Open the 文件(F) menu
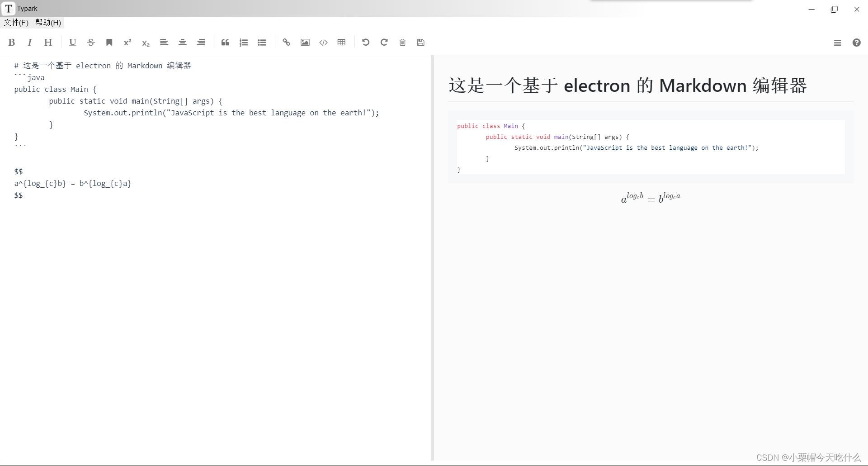Screen dimensions: 868x466 pos(16,22)
